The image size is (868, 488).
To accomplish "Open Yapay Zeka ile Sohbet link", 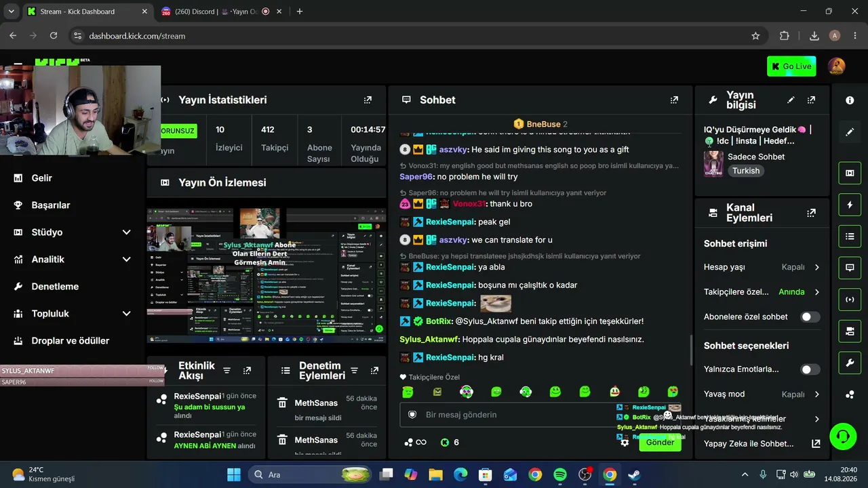I will click(x=762, y=444).
